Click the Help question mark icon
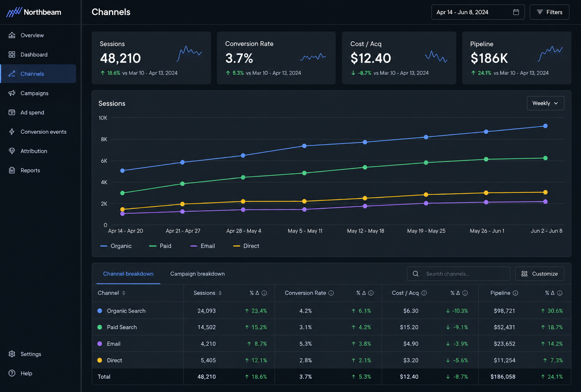Image resolution: width=581 pixels, height=392 pixels. 12,373
